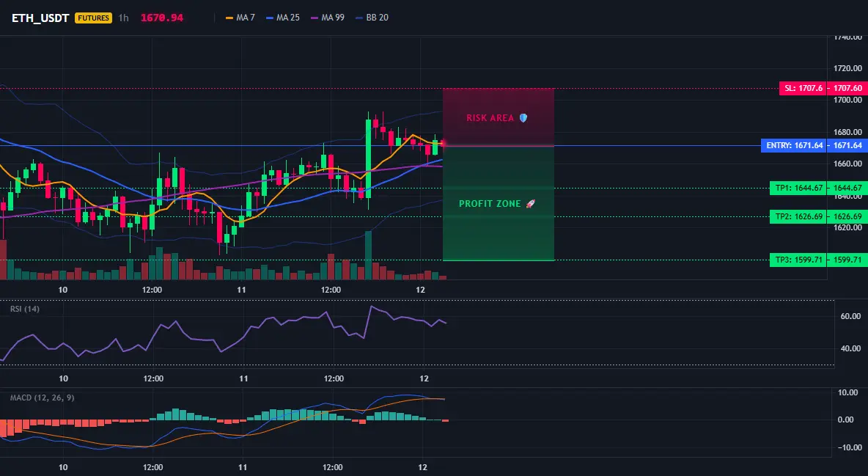This screenshot has width=868, height=476.
Task: Click the rocket icon beside PROFIT ZONE
Action: [530, 204]
